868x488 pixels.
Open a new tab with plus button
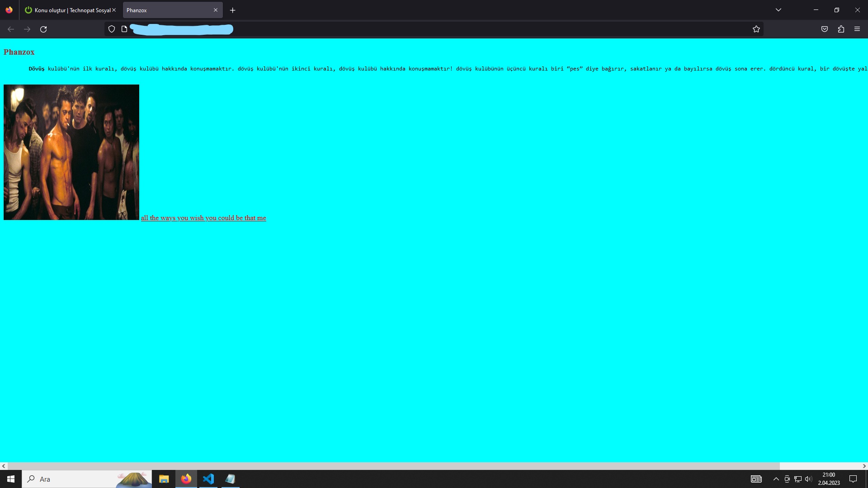coord(233,10)
